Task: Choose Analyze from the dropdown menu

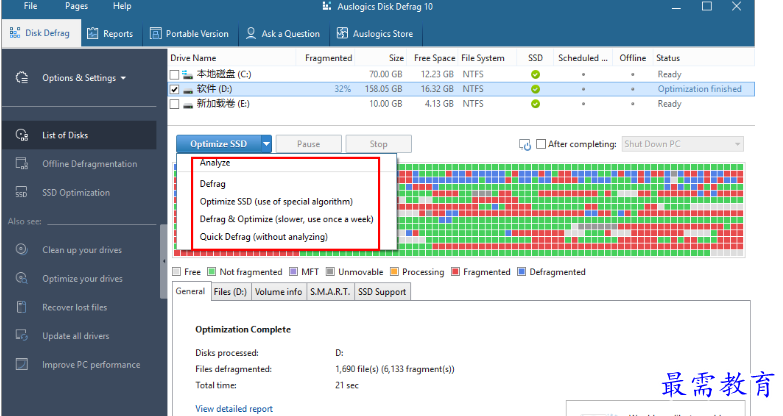Action: [215, 163]
